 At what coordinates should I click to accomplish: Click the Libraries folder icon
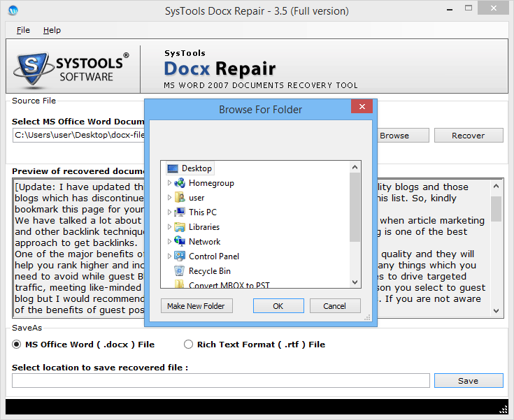point(180,226)
